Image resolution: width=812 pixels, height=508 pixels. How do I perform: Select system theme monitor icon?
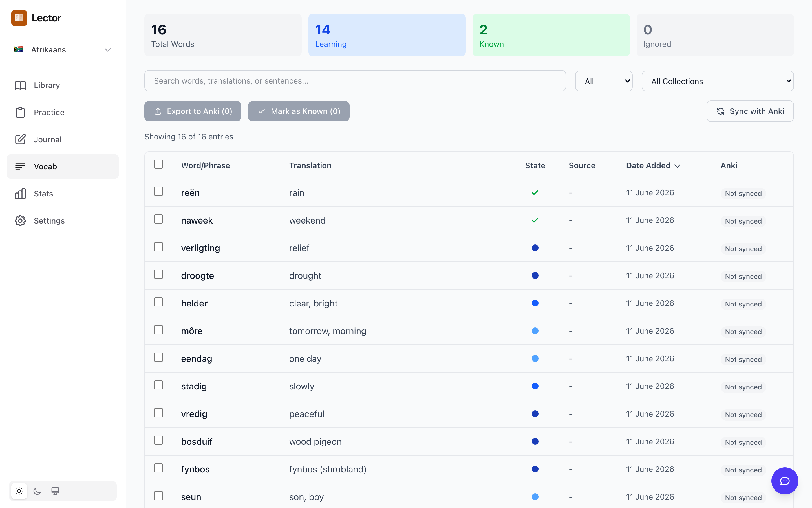pyautogui.click(x=55, y=491)
